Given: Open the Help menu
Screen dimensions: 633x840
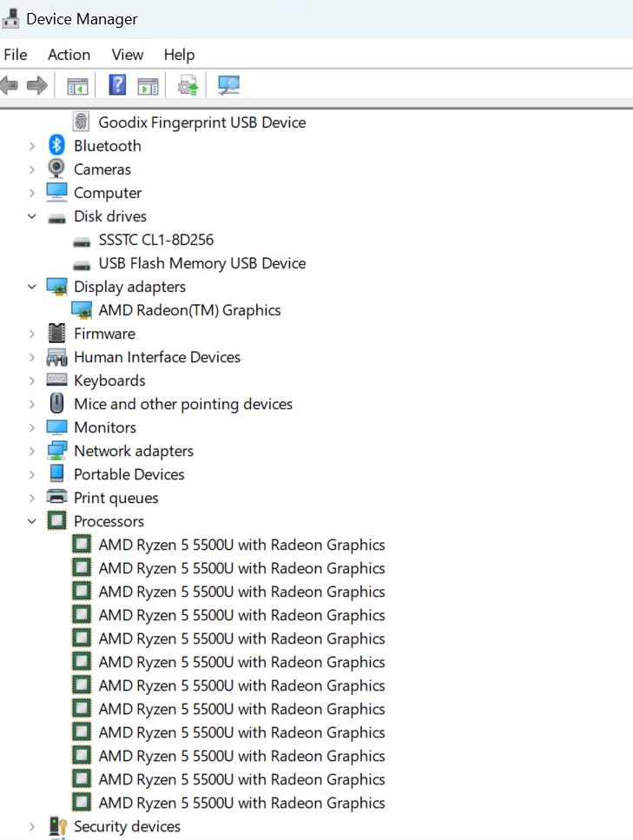Looking at the screenshot, I should click(180, 55).
